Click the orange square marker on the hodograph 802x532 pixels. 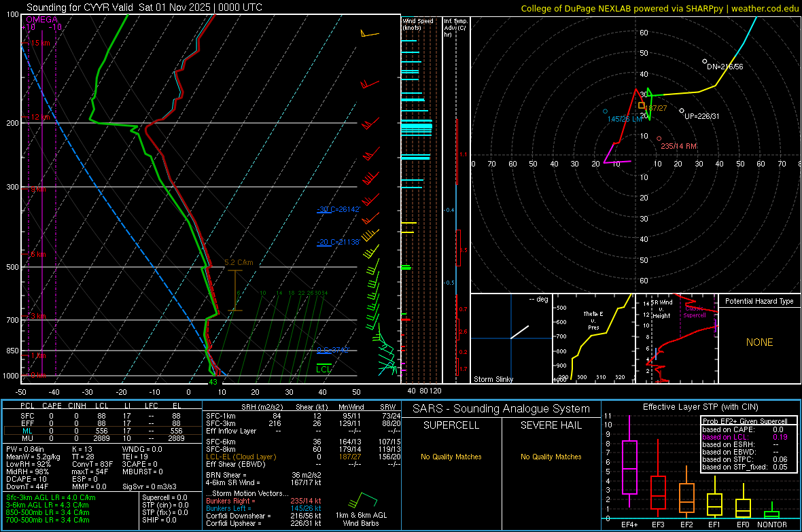642,105
